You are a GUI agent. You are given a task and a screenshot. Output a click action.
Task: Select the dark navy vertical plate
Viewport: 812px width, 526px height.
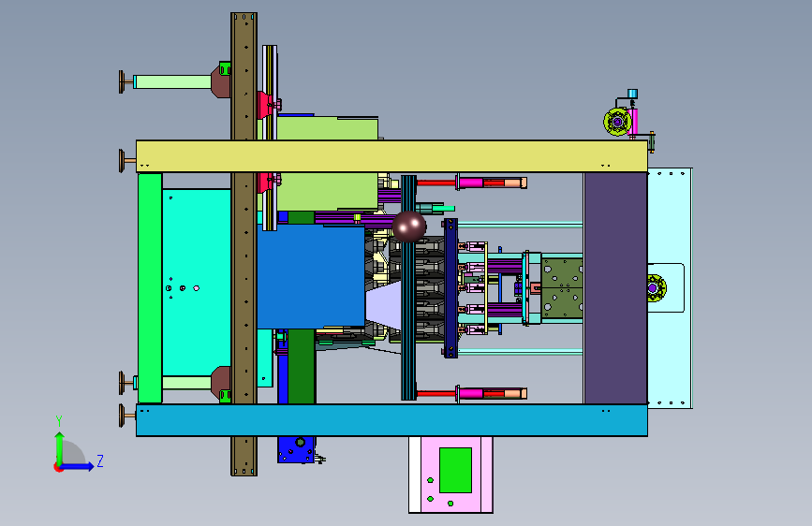coord(450,288)
